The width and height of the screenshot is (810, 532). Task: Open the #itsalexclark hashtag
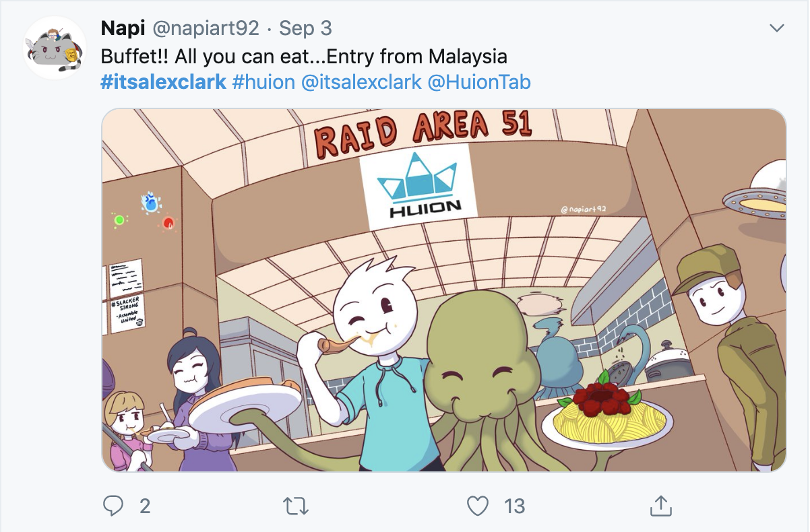[163, 83]
